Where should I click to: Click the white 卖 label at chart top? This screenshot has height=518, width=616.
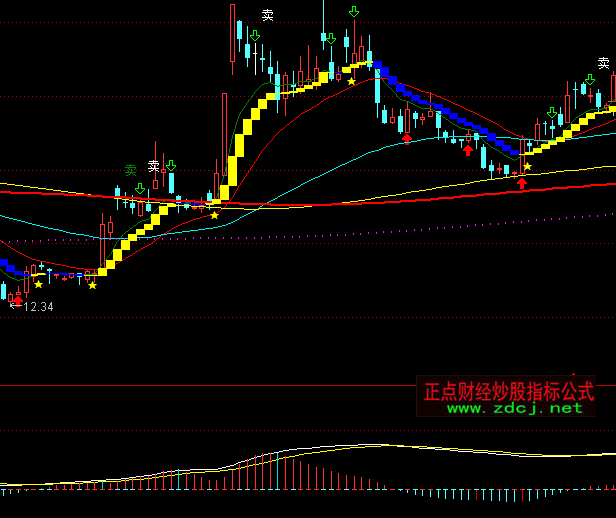click(x=267, y=15)
